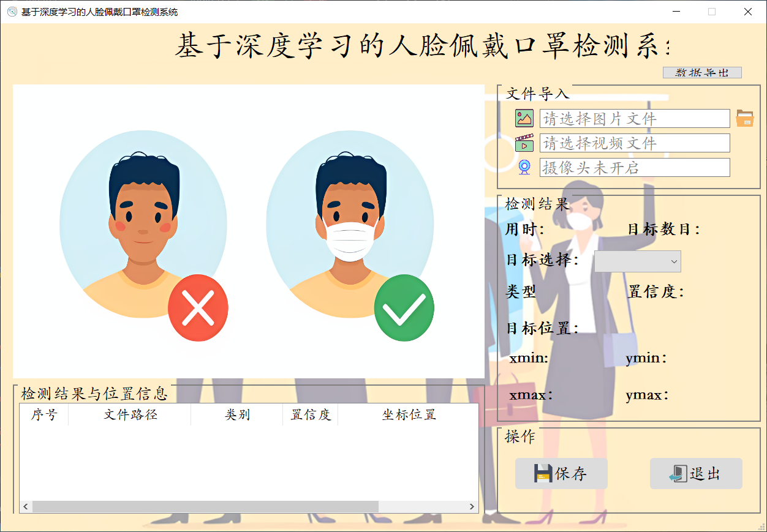The image size is (767, 532).
Task: Click the red X no-mask face image
Action: (144, 236)
